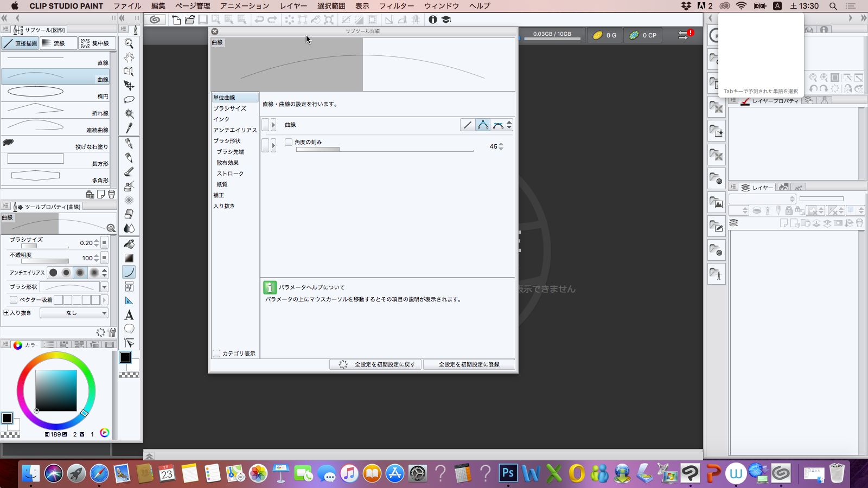The image size is (868, 488).
Task: Choose the strongest anti-aliasing option
Action: 94,272
